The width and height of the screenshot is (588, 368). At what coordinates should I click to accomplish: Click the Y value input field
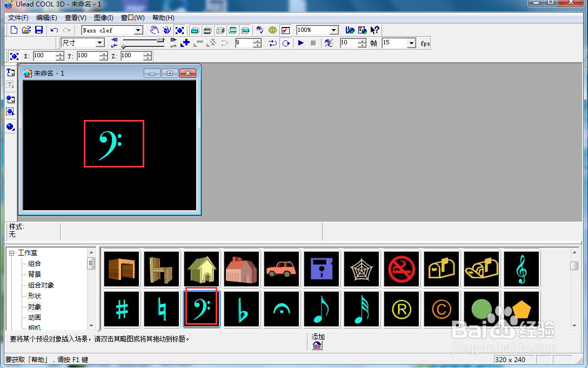click(x=88, y=56)
